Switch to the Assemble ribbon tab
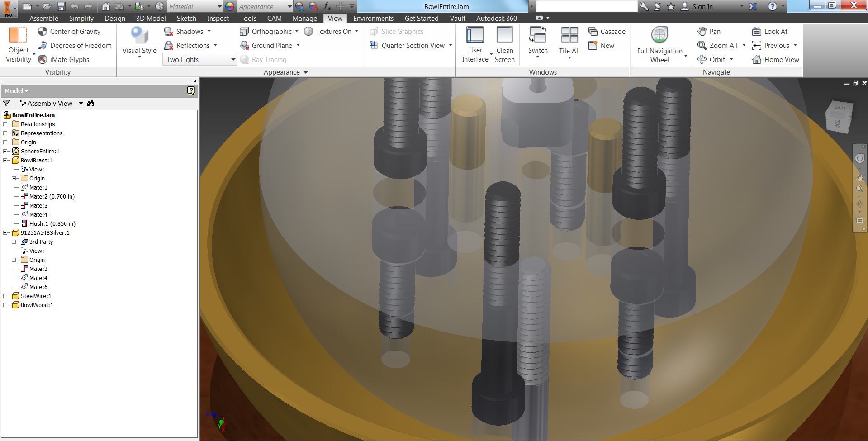Image resolution: width=868 pixels, height=441 pixels. (x=43, y=18)
